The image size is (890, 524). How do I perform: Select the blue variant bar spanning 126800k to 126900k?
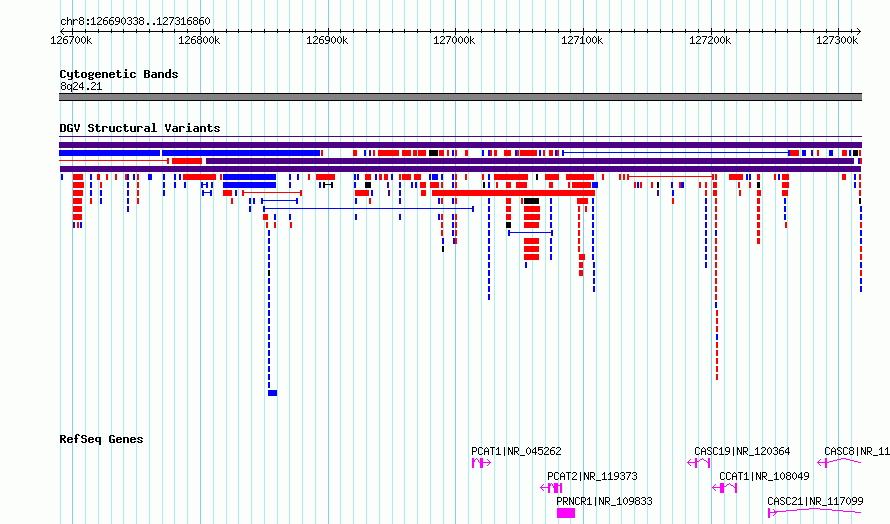click(x=241, y=153)
